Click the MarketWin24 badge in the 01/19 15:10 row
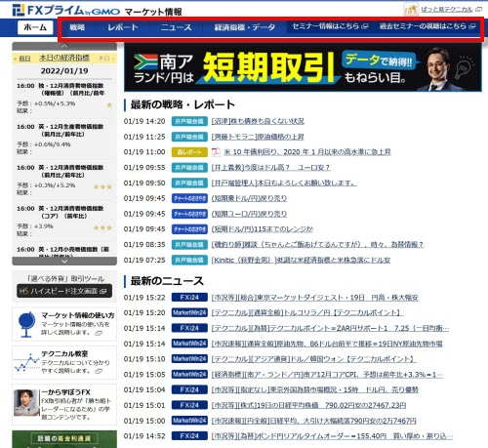Viewport: 488px width, 448px height. coord(189,359)
